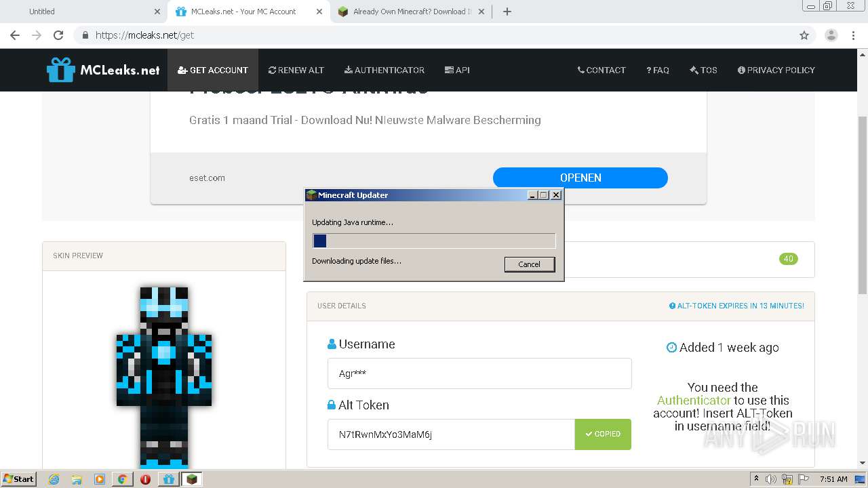Screen dimensions: 868x488
Task: Click the site padlock icon
Action: click(x=85, y=35)
